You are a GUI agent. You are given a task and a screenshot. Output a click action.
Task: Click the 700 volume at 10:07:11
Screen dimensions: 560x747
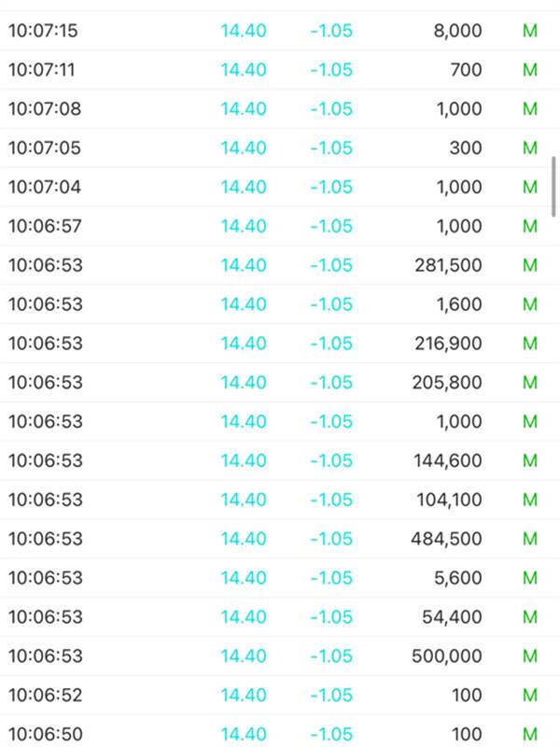[465, 70]
